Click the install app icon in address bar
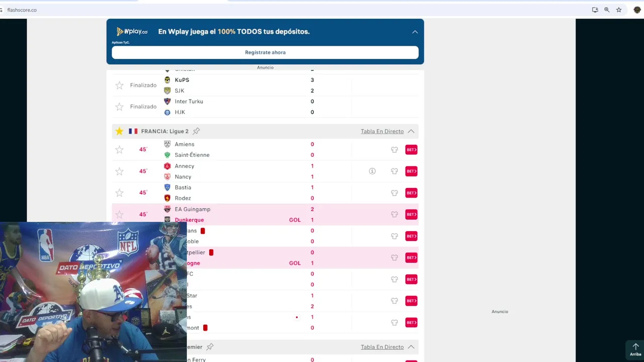 point(595,10)
